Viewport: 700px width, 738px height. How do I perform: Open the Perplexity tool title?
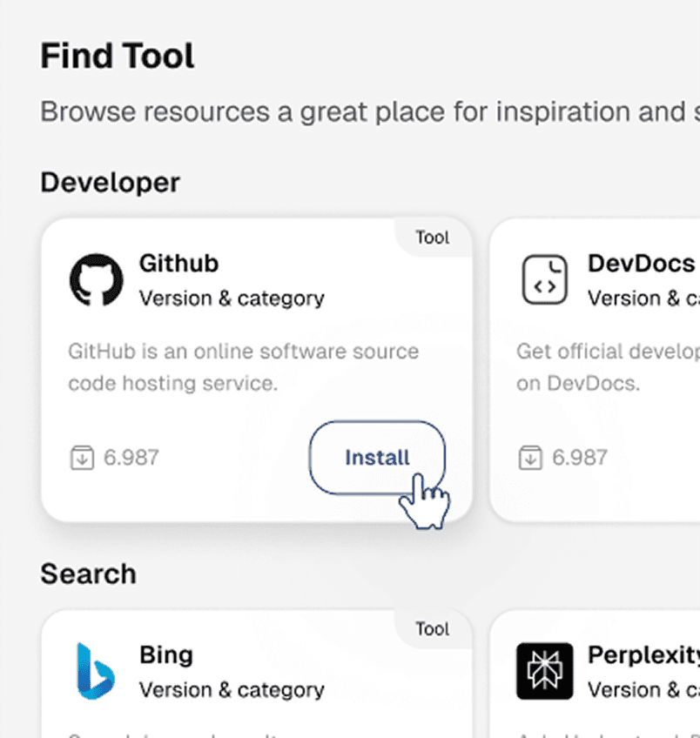643,654
